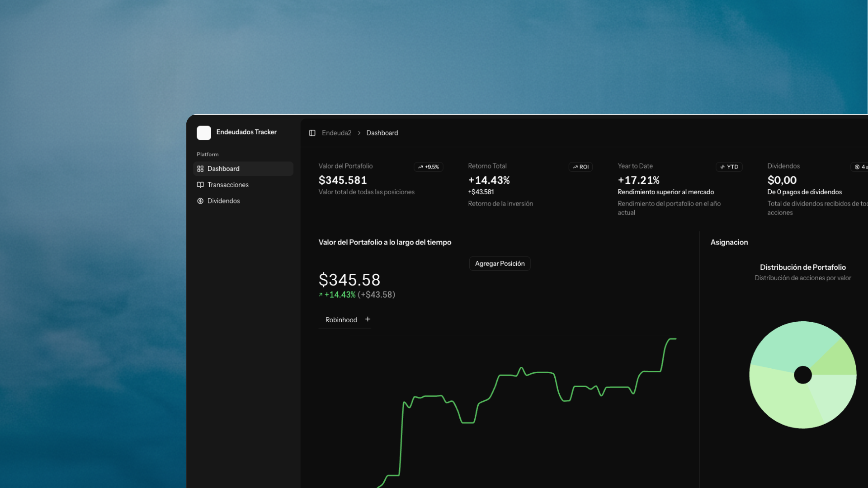Click the Dividendos coin icon
Image resolution: width=868 pixels, height=488 pixels.
(200, 201)
